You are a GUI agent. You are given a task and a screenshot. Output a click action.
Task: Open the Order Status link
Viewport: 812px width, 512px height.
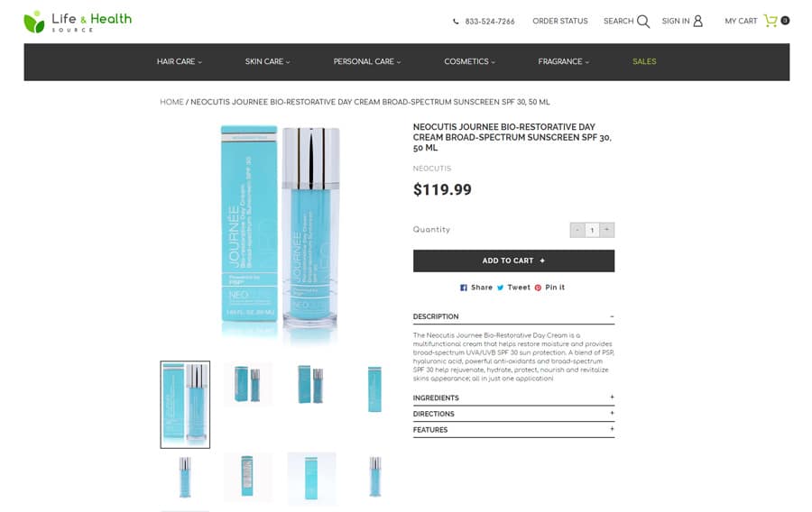pos(559,22)
